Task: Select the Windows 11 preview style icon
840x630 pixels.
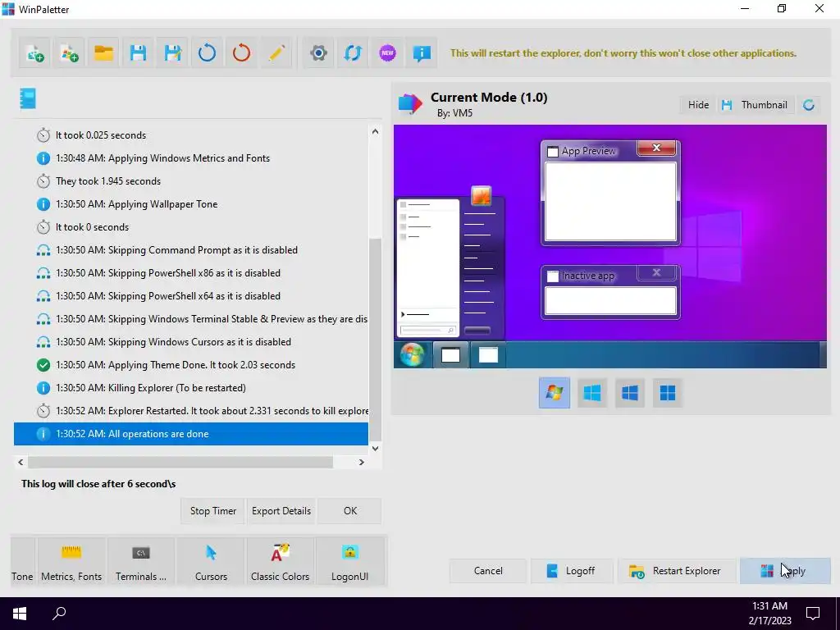Action: tap(668, 393)
